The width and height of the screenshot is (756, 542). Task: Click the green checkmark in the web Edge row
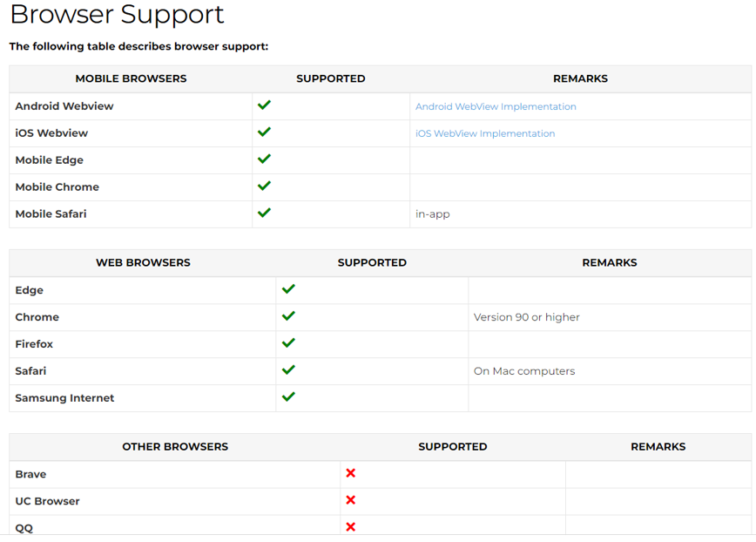pos(288,289)
